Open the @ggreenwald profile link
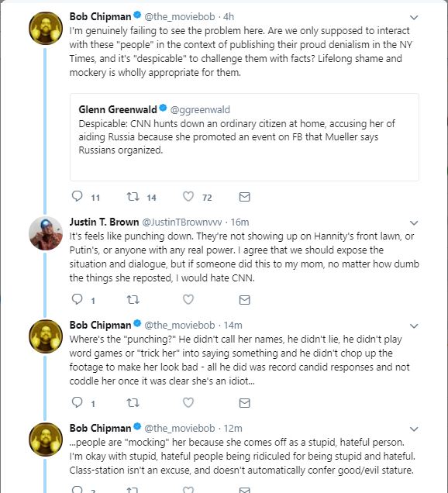This screenshot has width=448, height=493. (200, 109)
